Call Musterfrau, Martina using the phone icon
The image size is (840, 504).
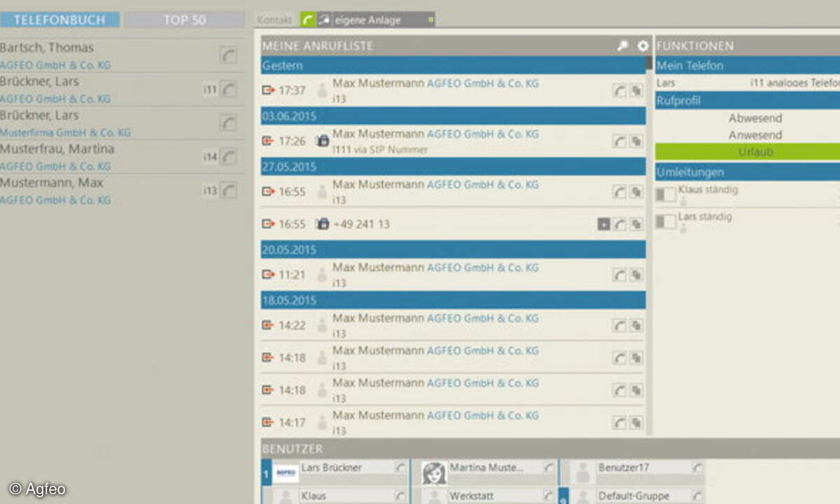point(228,157)
